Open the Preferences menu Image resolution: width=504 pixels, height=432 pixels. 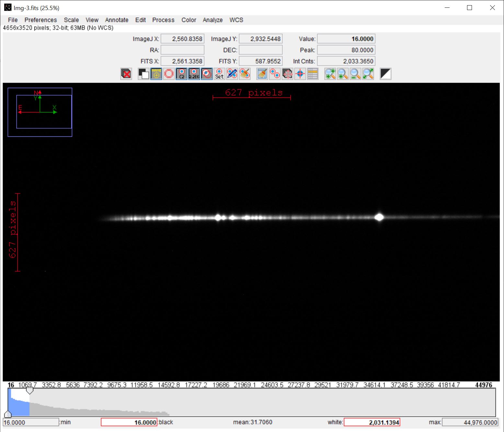point(40,20)
